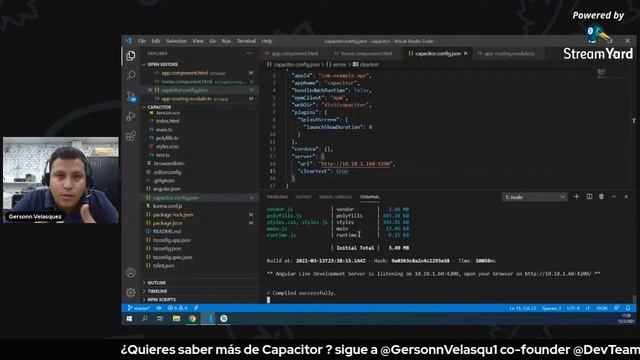Open the Go menu

coord(213,41)
